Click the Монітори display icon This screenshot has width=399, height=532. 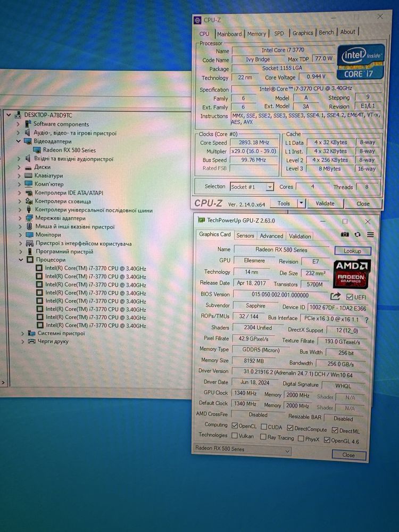point(29,235)
